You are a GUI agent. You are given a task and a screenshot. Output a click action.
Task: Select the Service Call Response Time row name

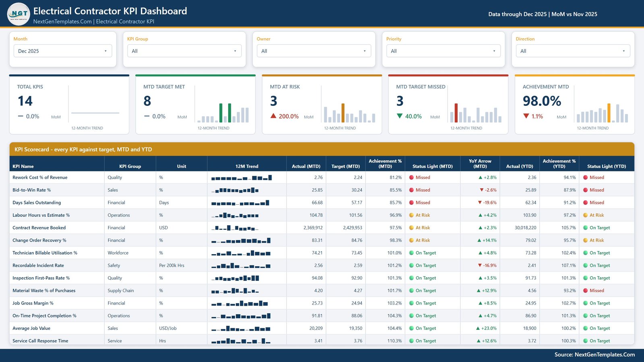[x=40, y=341]
